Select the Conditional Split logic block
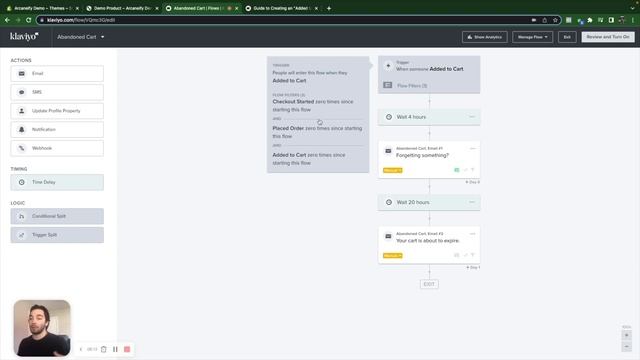Image resolution: width=640 pixels, height=360 pixels. click(57, 216)
